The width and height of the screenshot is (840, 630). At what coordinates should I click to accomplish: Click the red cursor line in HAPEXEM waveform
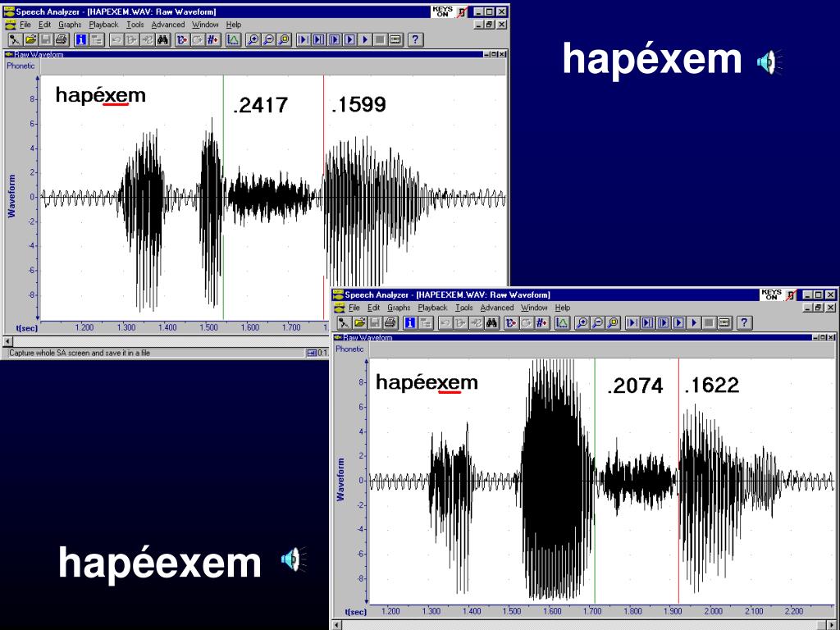click(x=323, y=182)
